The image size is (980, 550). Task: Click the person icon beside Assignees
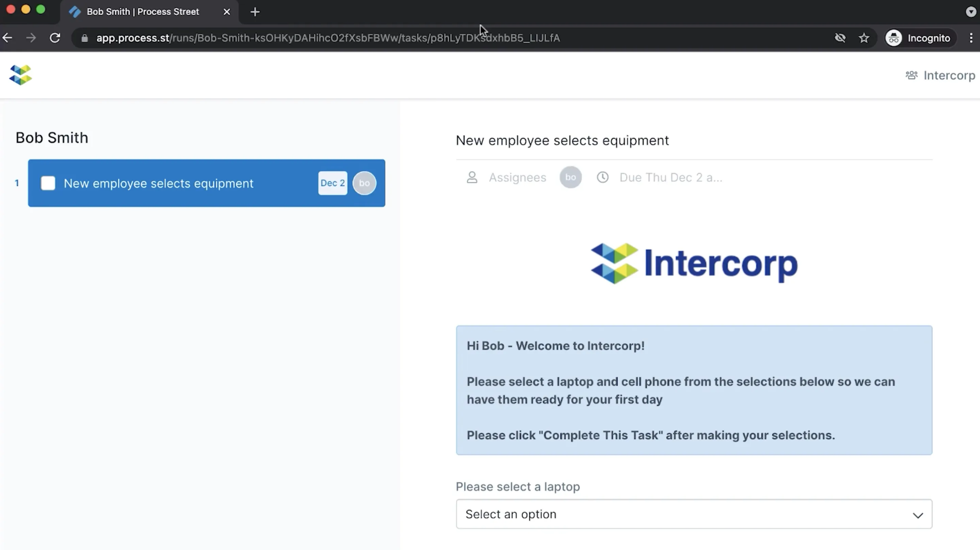tap(472, 177)
